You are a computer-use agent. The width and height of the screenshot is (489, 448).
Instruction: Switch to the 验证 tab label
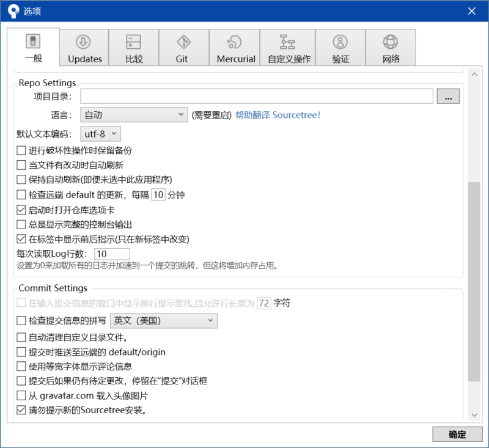tap(341, 59)
